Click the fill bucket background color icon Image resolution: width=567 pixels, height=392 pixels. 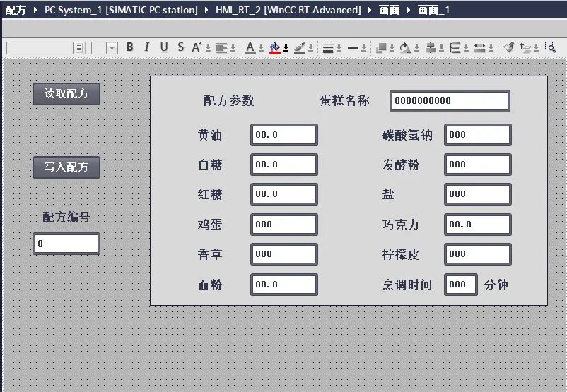click(x=275, y=48)
